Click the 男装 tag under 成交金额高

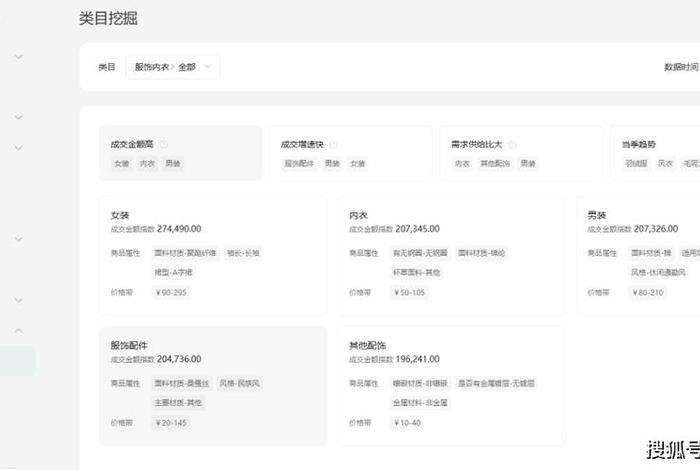[x=173, y=164]
